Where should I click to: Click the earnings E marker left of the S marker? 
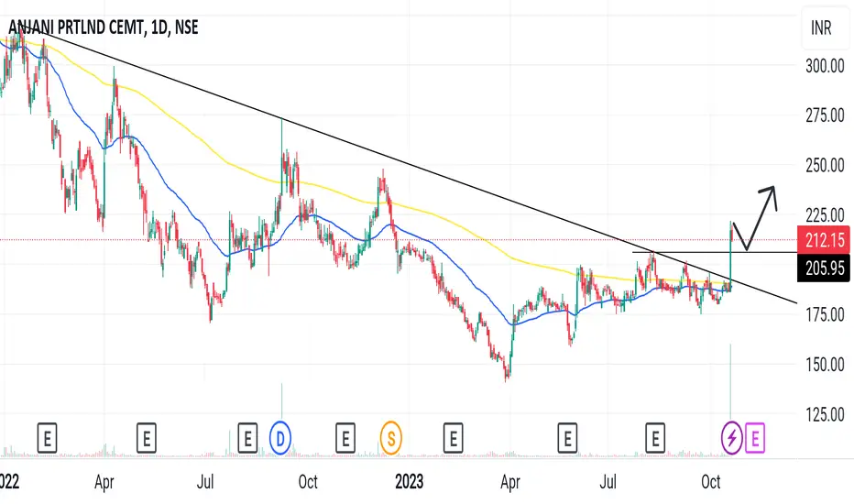(x=345, y=437)
